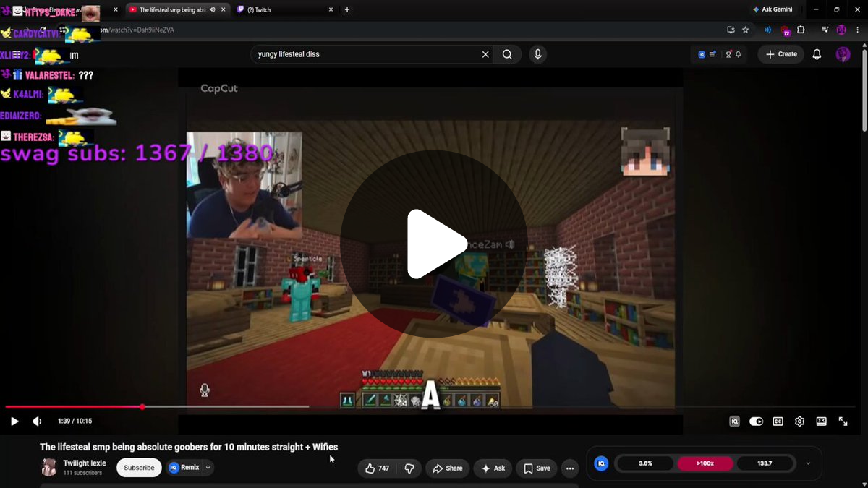
Task: Switch the player to theater mode
Action: 821,421
